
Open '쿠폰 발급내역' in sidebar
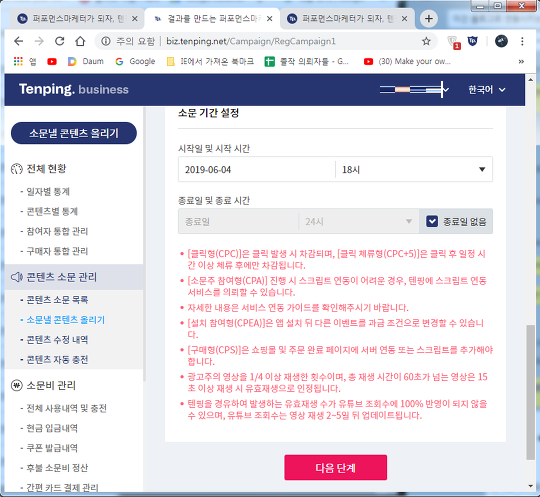click(52, 448)
